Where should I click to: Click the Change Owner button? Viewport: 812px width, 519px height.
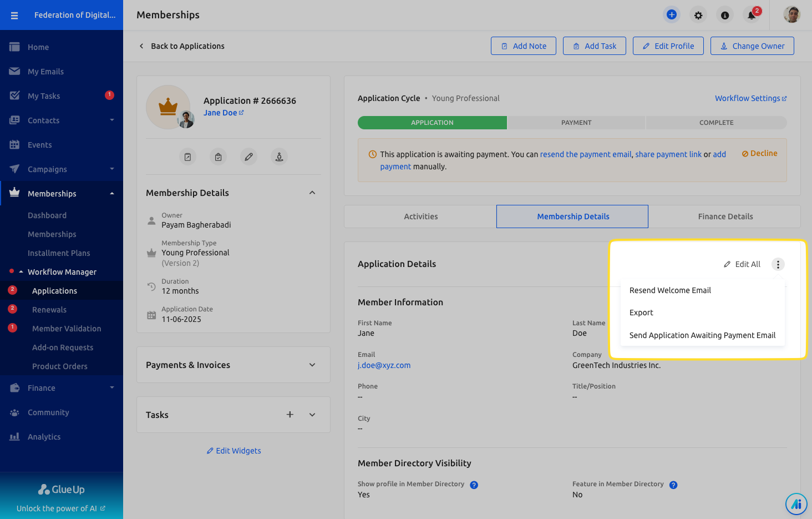pos(752,46)
